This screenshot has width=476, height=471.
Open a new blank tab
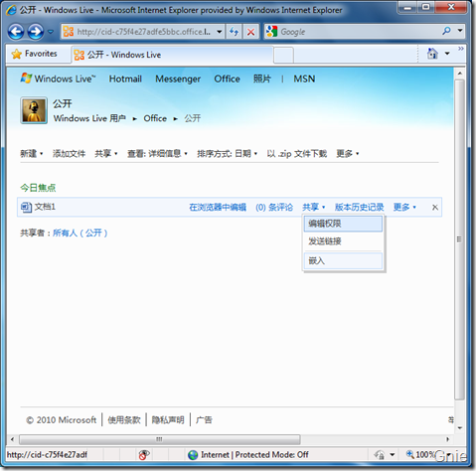[283, 55]
